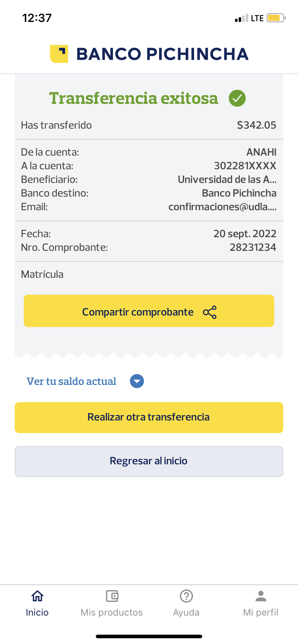Switch to the Mis productos tab
The height and width of the screenshot is (644, 298).
(x=112, y=612)
